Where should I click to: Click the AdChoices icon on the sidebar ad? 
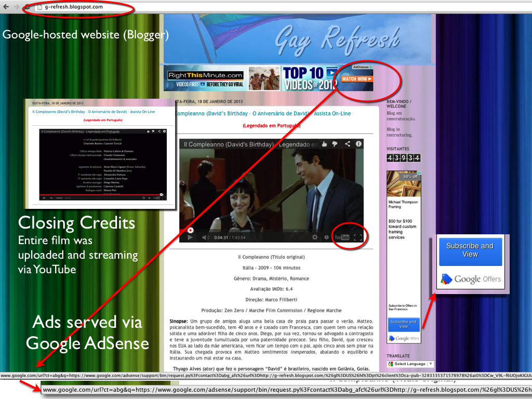(x=419, y=172)
